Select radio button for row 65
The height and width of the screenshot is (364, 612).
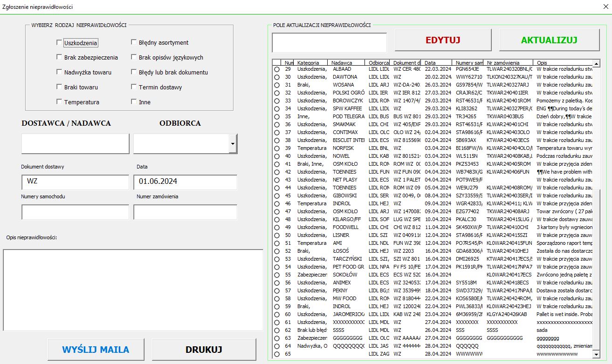click(x=276, y=354)
